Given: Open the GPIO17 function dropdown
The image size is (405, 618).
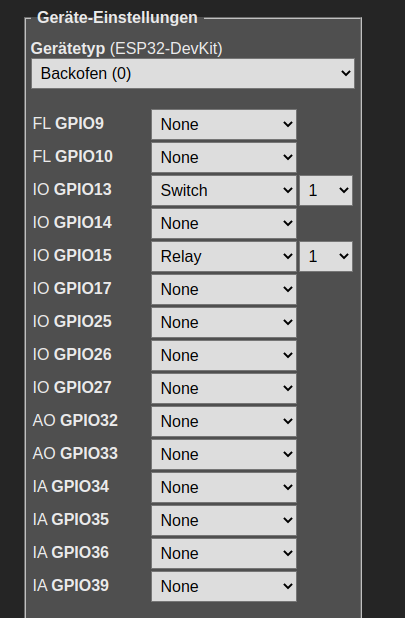Looking at the screenshot, I should 224,289.
